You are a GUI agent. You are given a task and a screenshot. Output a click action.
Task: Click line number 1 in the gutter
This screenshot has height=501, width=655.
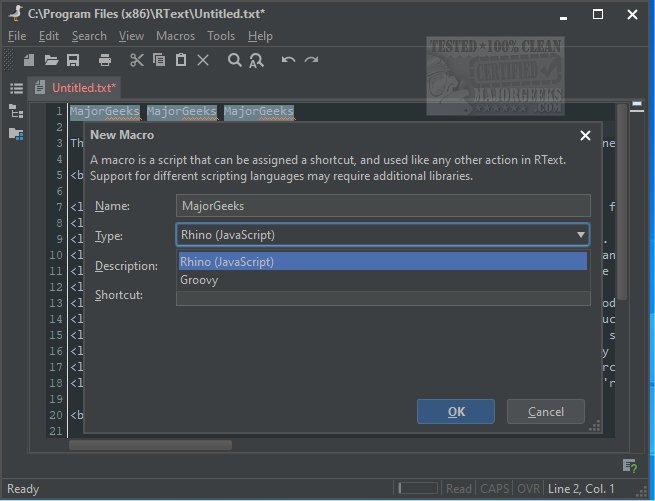59,111
